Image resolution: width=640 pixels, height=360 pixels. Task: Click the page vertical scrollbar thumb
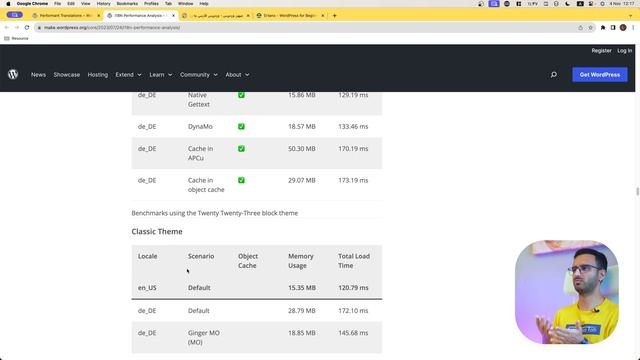637,191
